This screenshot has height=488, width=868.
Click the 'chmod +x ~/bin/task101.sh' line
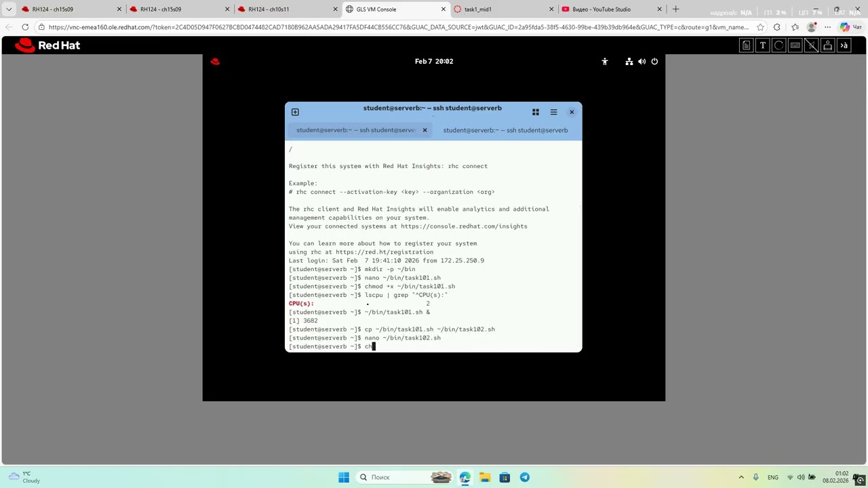(372, 286)
